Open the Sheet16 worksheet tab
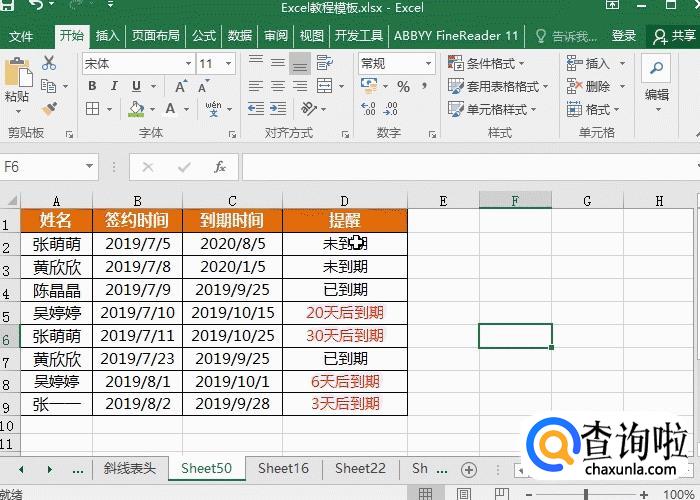This screenshot has height=500, width=700. (283, 468)
